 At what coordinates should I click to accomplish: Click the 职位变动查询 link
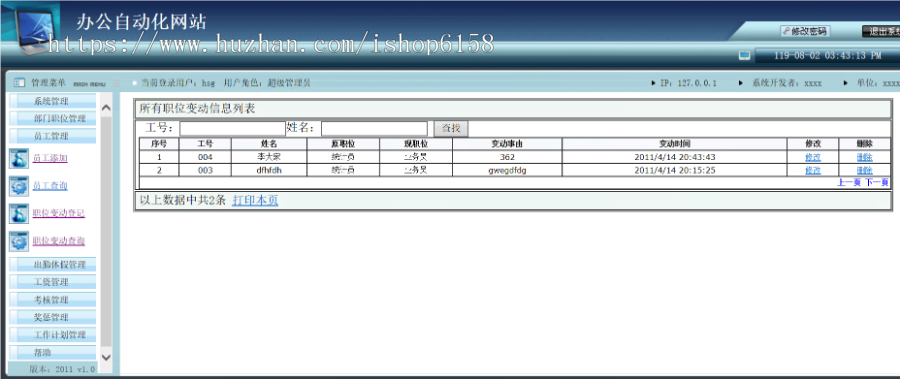(x=59, y=241)
